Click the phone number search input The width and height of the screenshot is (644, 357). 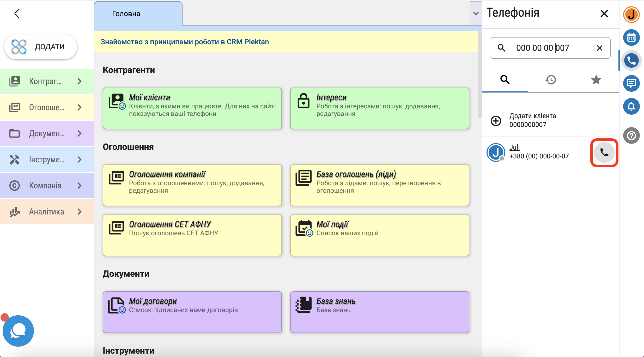[550, 48]
